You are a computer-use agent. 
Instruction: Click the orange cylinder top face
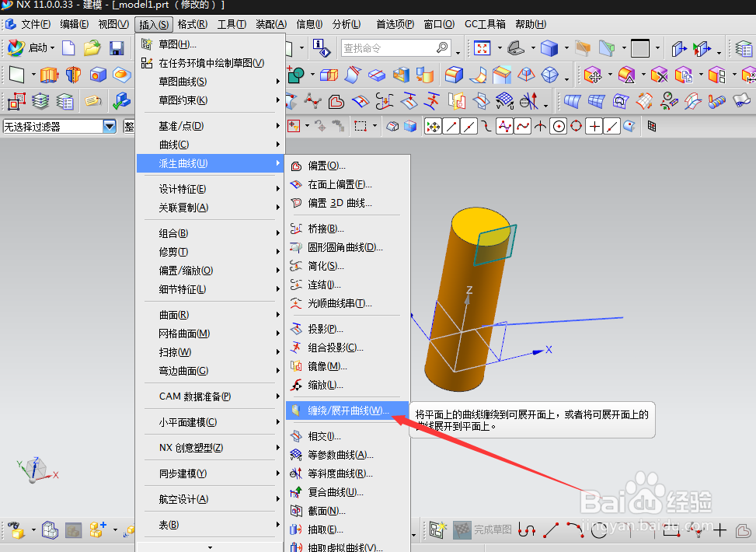(x=481, y=225)
